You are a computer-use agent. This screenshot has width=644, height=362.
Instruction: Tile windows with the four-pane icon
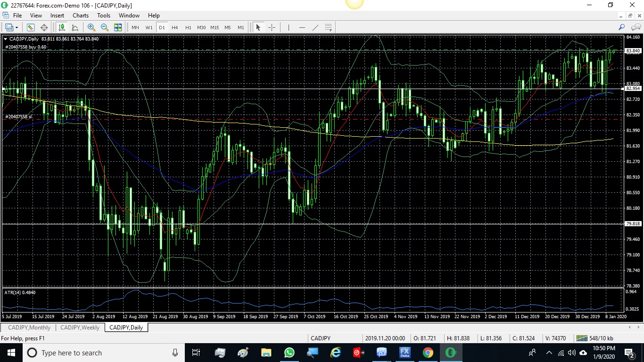pyautogui.click(x=118, y=27)
